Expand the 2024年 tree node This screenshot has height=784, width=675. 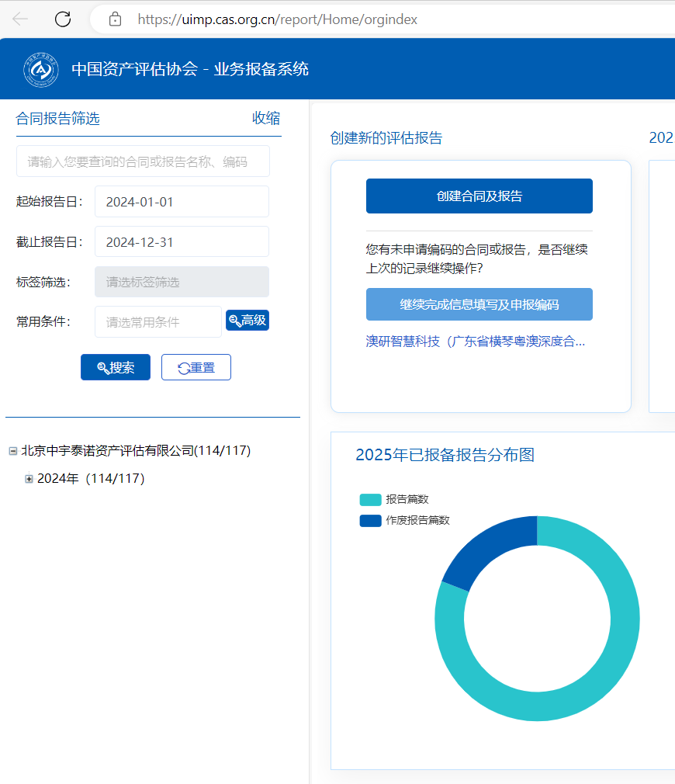(29, 479)
